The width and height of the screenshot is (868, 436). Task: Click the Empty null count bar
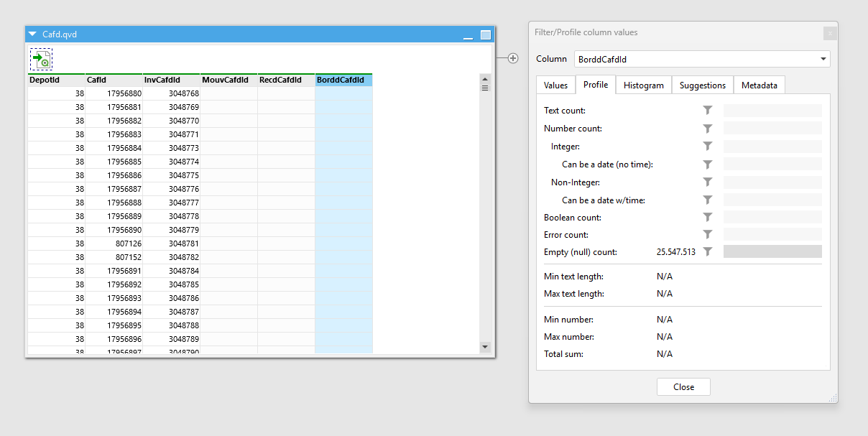point(772,252)
